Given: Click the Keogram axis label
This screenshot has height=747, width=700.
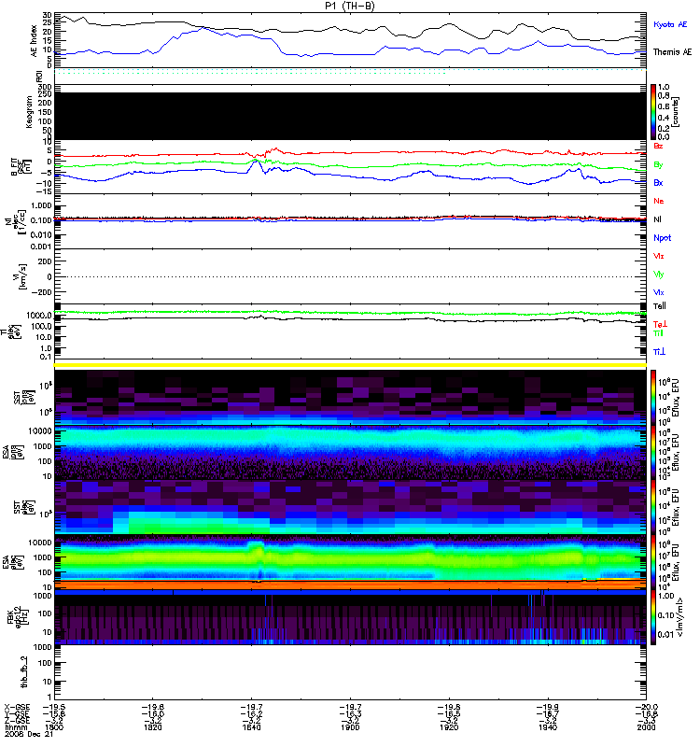Looking at the screenshot, I should tap(29, 112).
